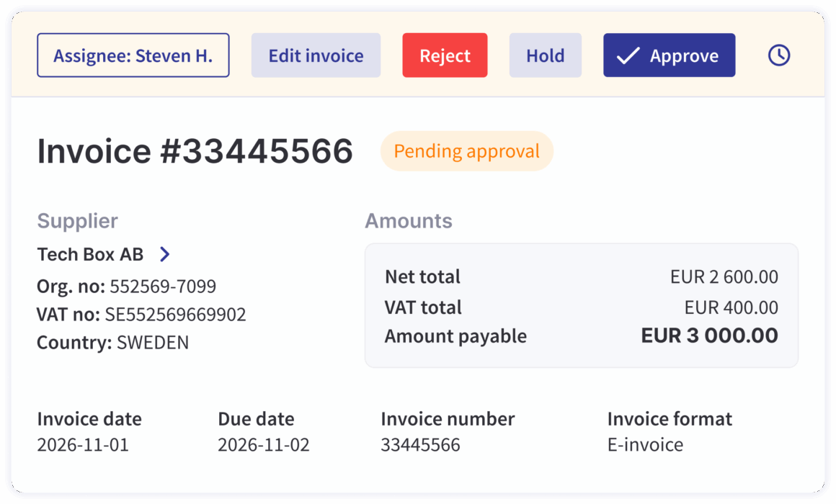The image size is (836, 504).
Task: Expand supplier information for Tech Box AB
Action: point(166,254)
